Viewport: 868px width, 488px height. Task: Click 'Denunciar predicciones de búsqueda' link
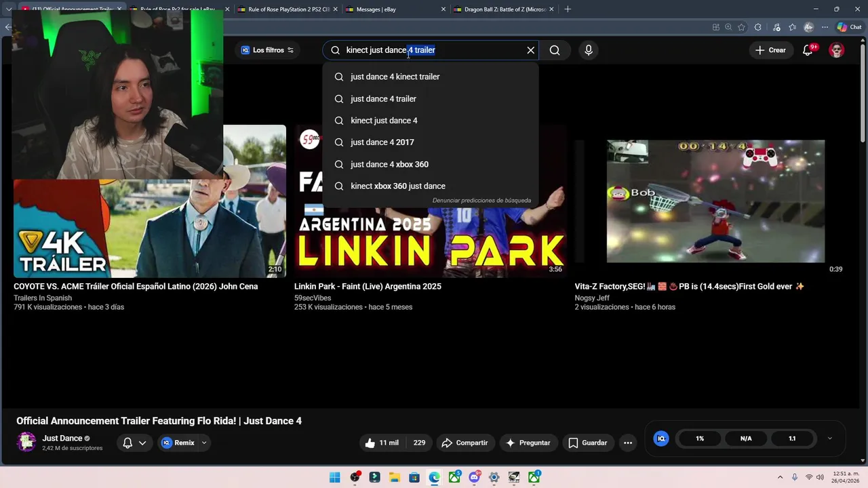(481, 201)
